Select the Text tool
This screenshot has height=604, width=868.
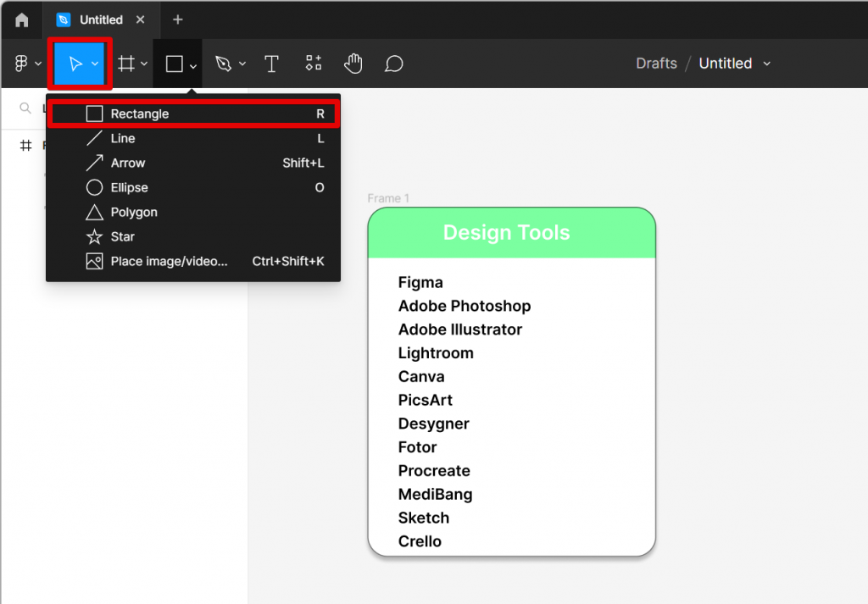pyautogui.click(x=271, y=63)
